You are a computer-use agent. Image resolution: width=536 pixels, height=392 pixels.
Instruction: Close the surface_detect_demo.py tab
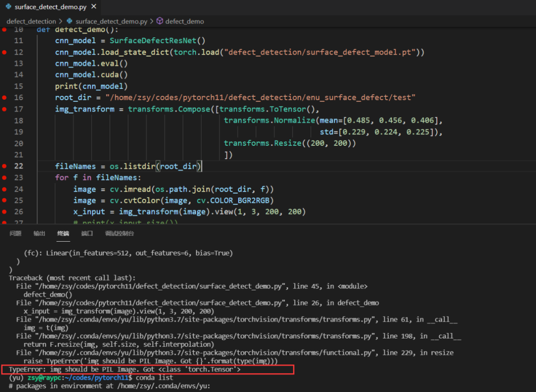pos(94,6)
